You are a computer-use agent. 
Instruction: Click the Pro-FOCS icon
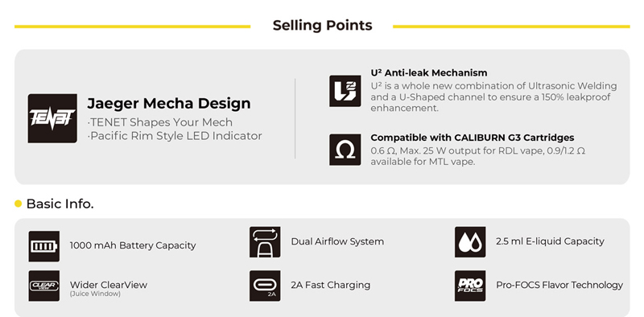coord(470,286)
